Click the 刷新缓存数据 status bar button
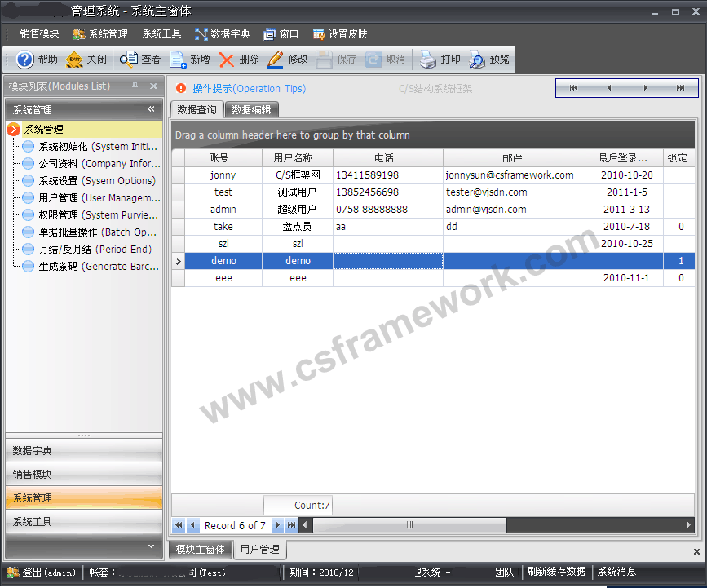This screenshot has width=707, height=588. 556,573
